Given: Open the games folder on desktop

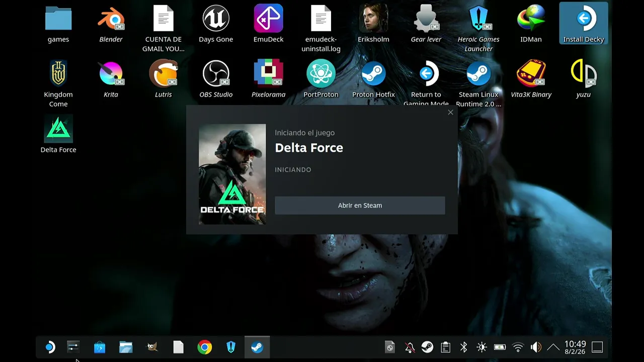Looking at the screenshot, I should pyautogui.click(x=58, y=25).
